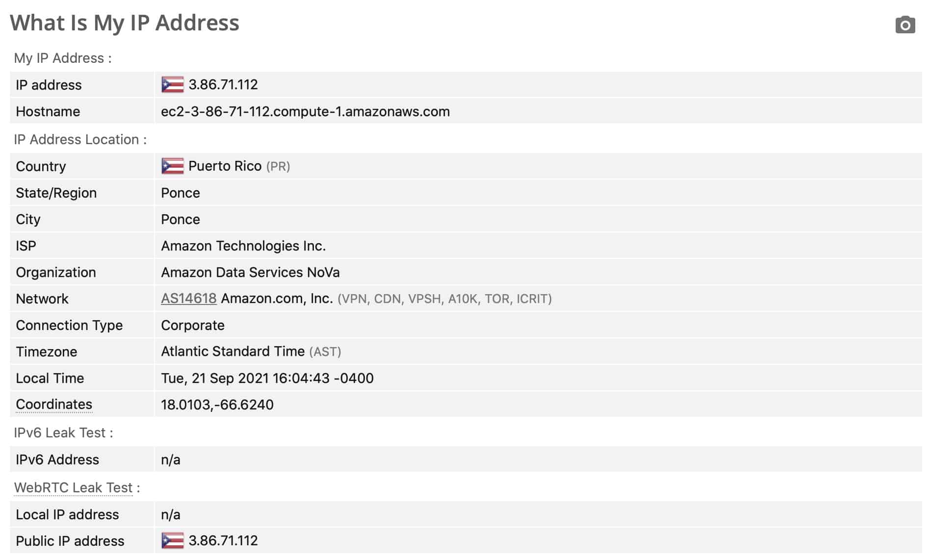Screen dimensions: 931x560
Task: Click the coordinates value 18.0103,-66.6240
Action: tap(217, 405)
